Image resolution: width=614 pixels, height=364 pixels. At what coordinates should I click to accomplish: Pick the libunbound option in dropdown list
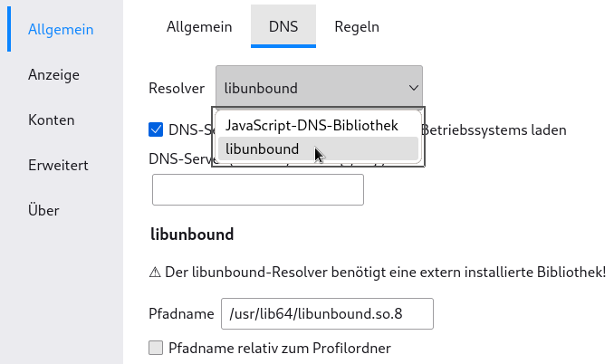(x=319, y=148)
